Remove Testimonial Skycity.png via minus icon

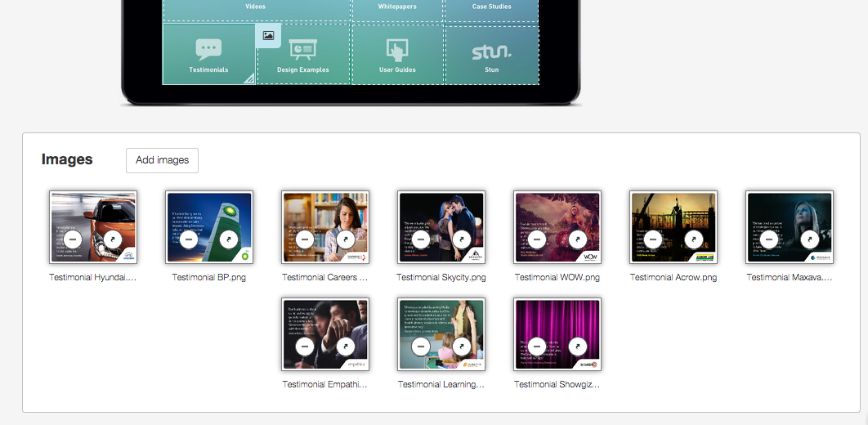[x=421, y=239]
